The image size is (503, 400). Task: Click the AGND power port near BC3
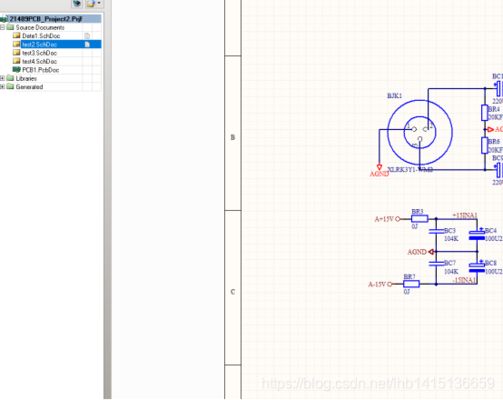coord(431,252)
